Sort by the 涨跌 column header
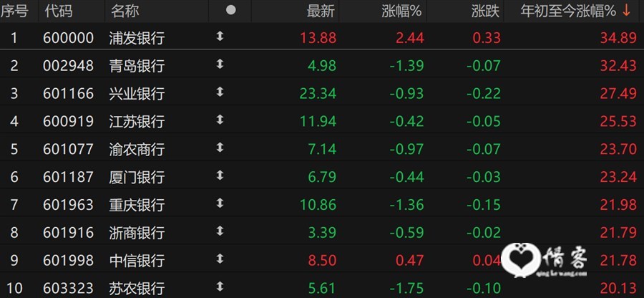Image resolution: width=644 pixels, height=298 pixels. pos(485,11)
